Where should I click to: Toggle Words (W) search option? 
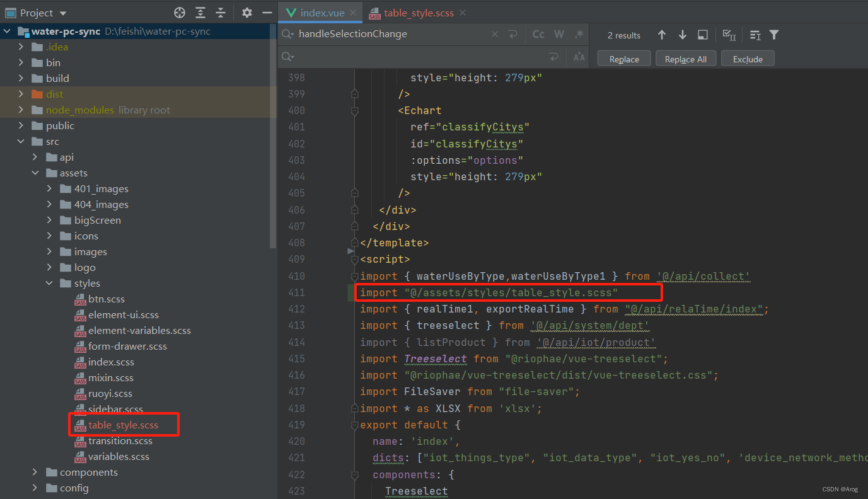click(559, 34)
